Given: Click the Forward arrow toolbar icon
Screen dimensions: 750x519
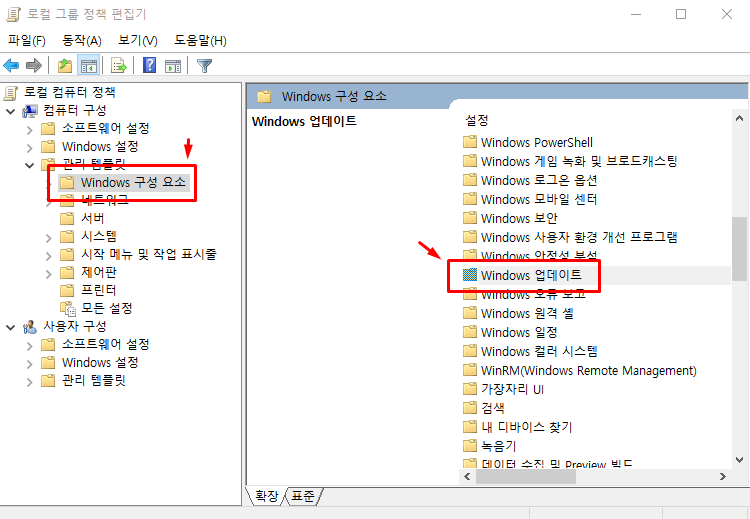Looking at the screenshot, I should click(x=34, y=65).
